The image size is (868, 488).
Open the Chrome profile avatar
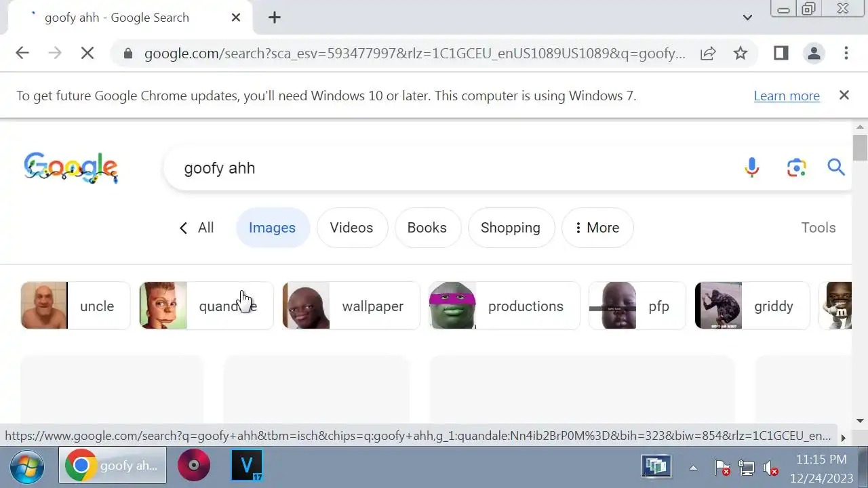[814, 53]
